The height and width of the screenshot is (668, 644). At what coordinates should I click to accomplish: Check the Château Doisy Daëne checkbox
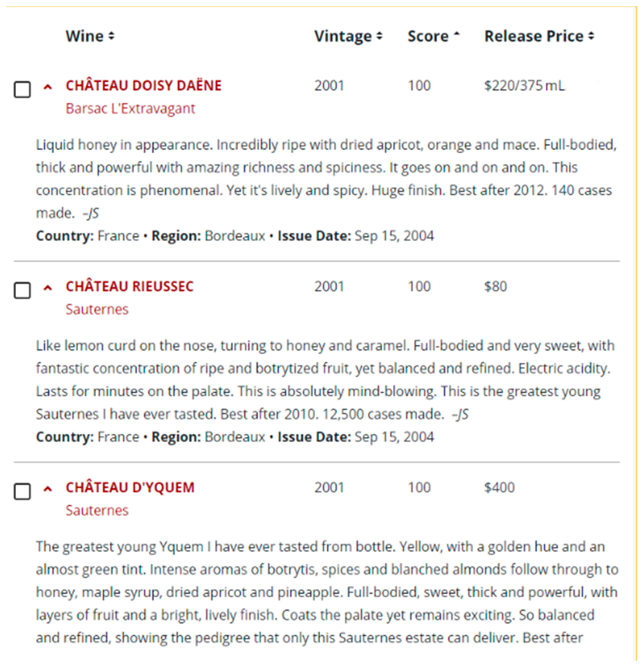[22, 89]
